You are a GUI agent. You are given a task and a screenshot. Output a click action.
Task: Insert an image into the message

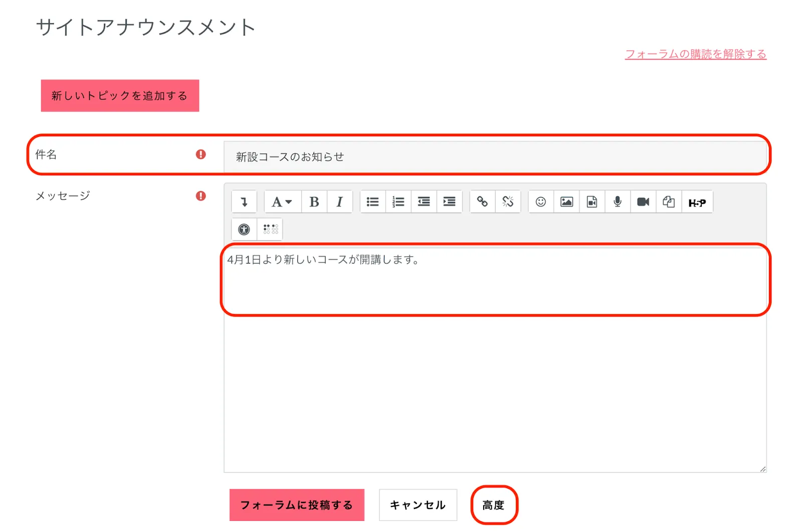566,202
